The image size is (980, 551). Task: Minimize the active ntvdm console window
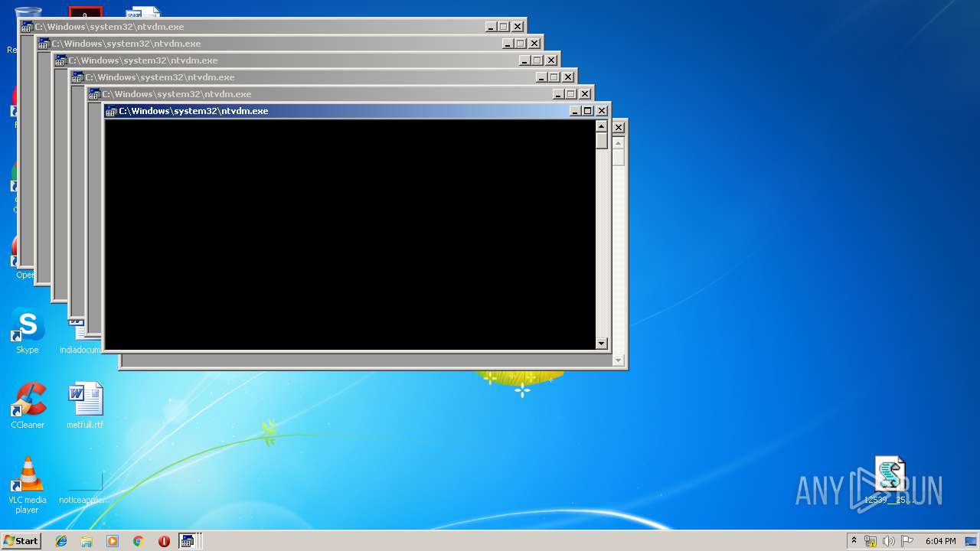click(575, 111)
